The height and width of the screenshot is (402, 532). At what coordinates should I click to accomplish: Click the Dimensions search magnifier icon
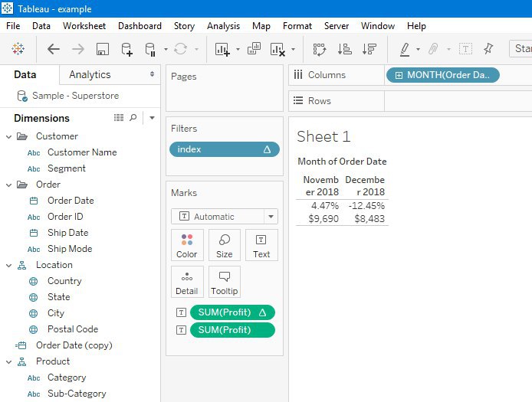coord(133,118)
